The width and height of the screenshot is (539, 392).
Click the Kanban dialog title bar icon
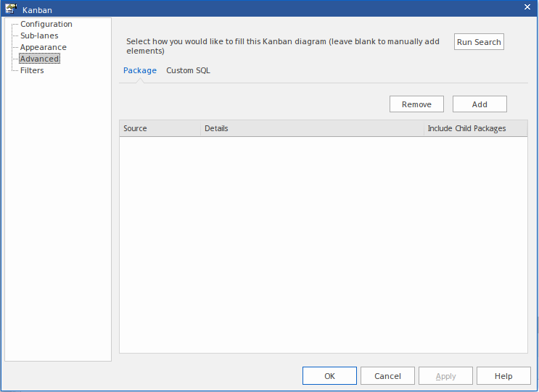[x=10, y=9]
